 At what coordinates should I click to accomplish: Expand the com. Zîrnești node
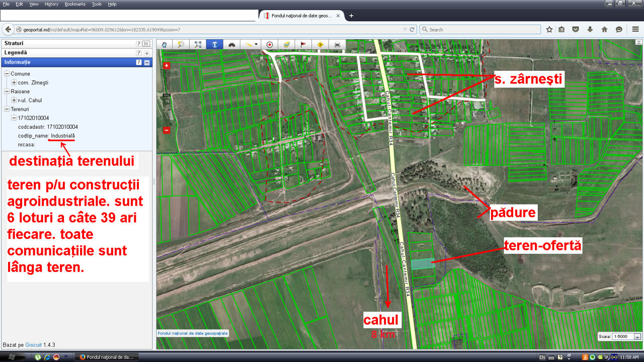14,82
